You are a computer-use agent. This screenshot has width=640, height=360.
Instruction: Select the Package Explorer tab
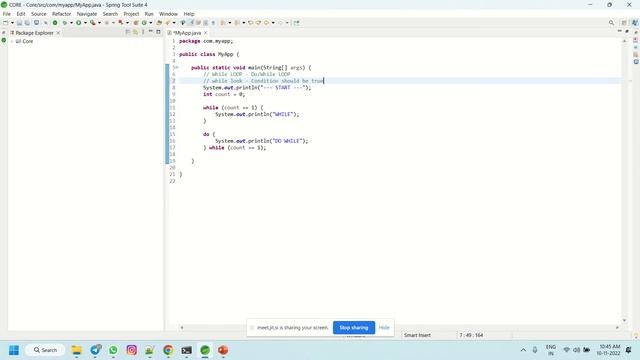[x=34, y=33]
